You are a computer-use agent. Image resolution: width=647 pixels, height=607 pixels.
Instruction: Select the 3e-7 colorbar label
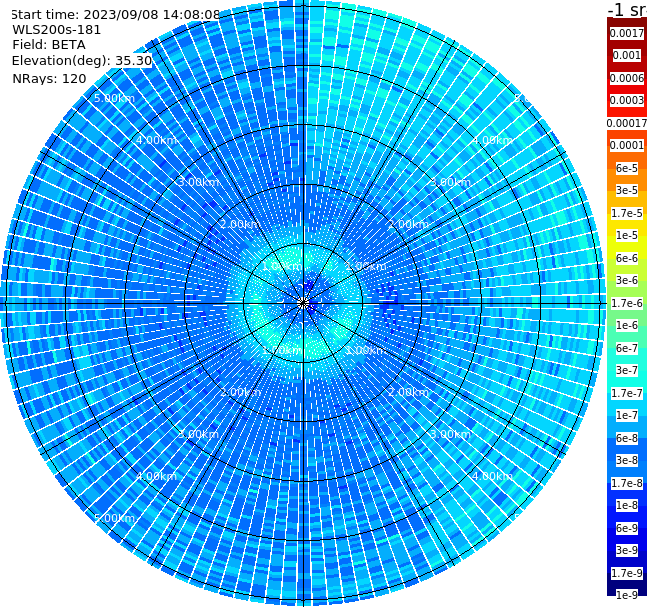tap(627, 370)
